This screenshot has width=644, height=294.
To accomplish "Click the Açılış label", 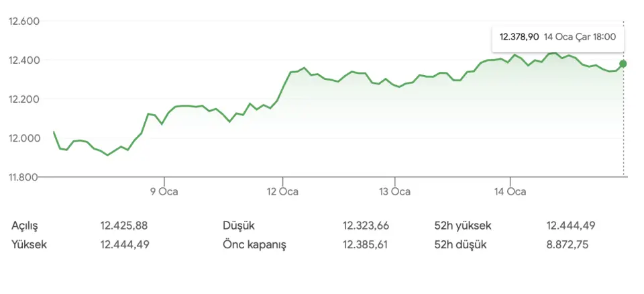I will (26, 226).
